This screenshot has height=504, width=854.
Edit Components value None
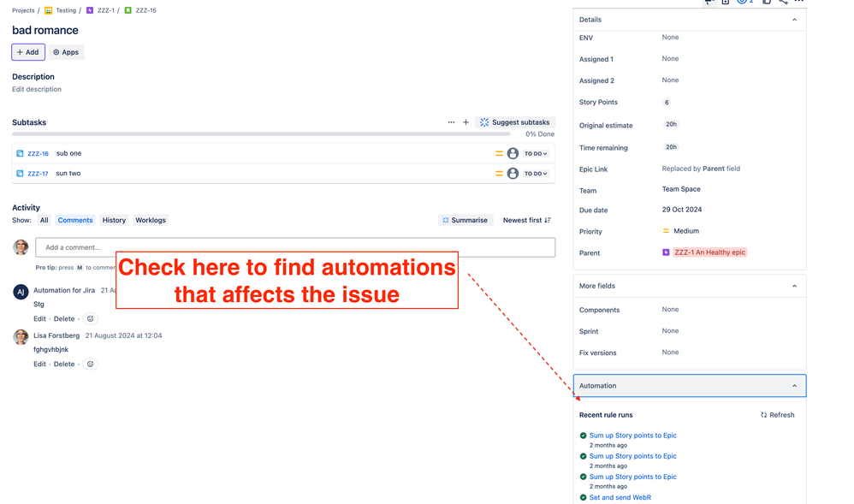(671, 310)
